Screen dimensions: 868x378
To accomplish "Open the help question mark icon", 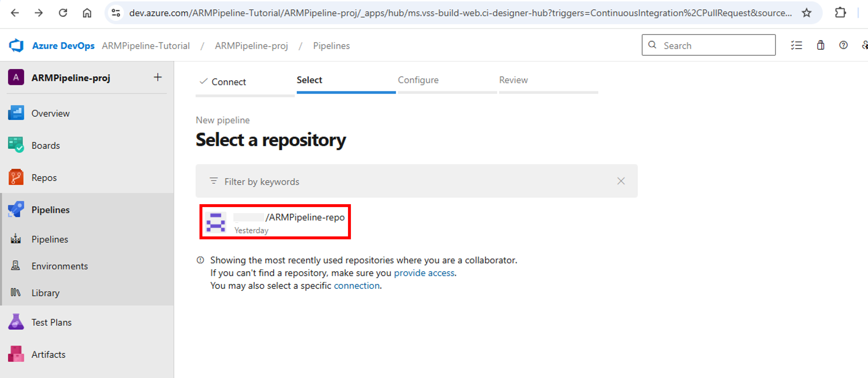I will click(x=843, y=45).
